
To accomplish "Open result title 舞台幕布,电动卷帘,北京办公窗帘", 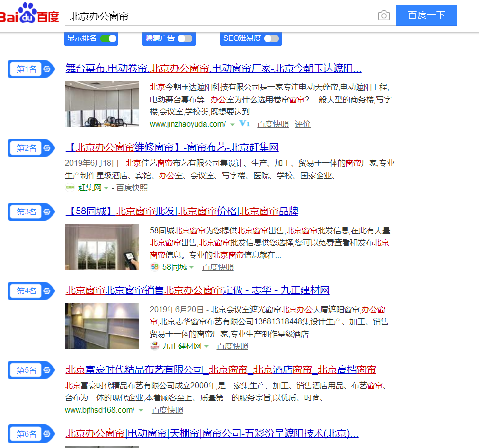I will [213, 68].
